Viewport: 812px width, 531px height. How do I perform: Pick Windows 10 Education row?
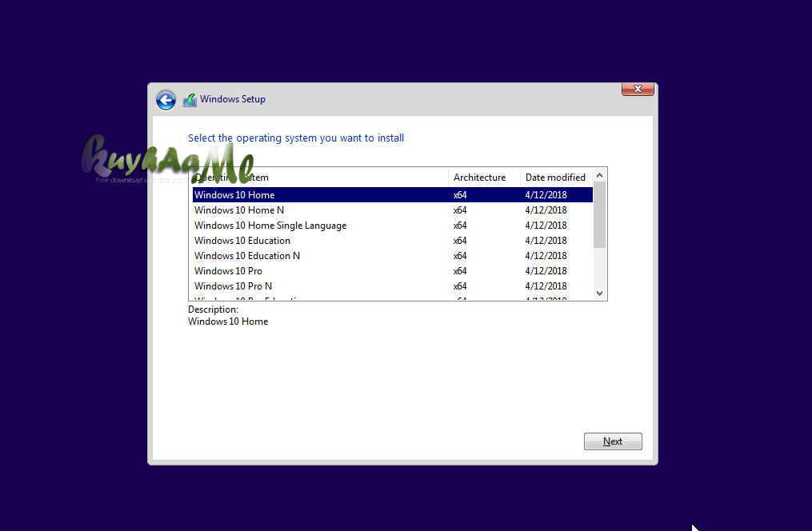point(393,241)
